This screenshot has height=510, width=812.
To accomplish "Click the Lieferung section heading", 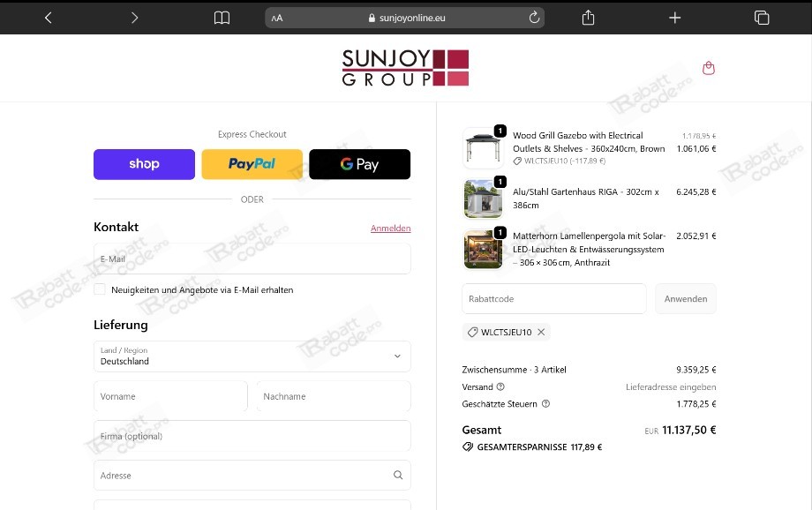I will point(121,325).
